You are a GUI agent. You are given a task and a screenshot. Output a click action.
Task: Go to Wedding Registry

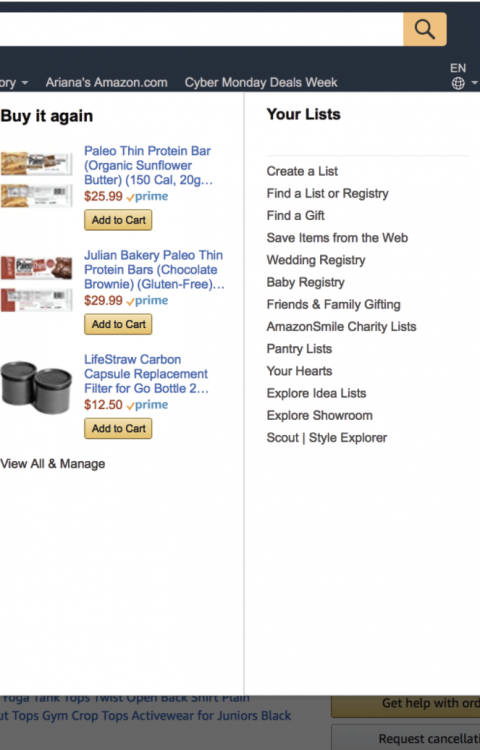(x=316, y=260)
